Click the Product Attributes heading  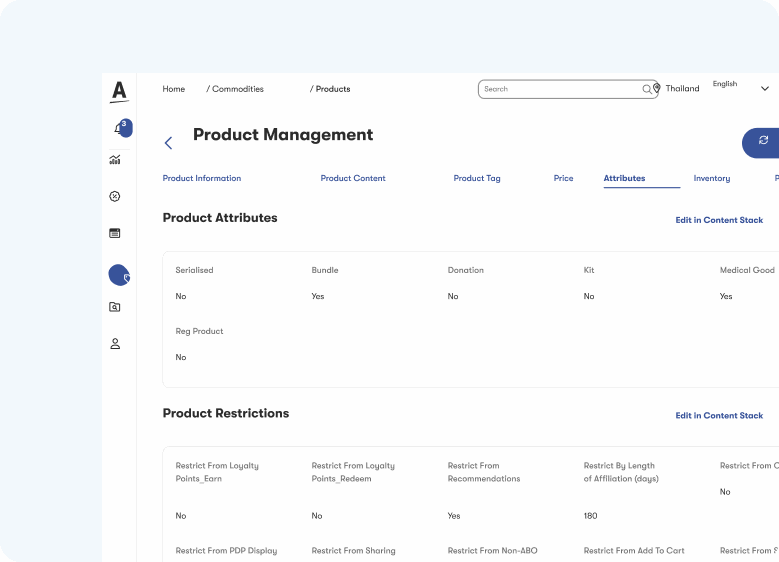click(x=220, y=218)
